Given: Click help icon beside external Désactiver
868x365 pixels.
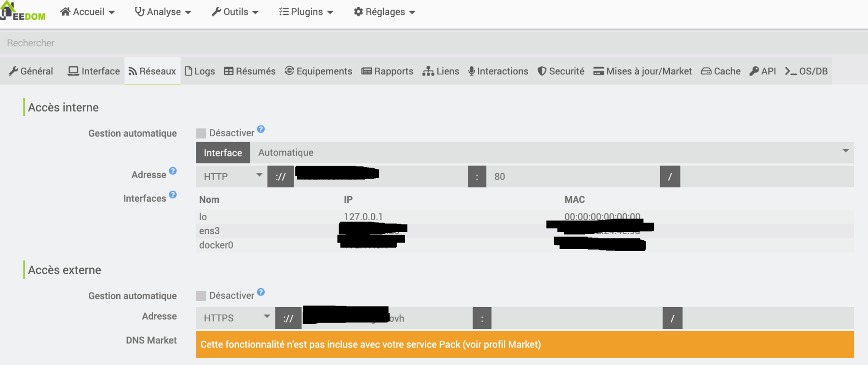Looking at the screenshot, I should 261,292.
